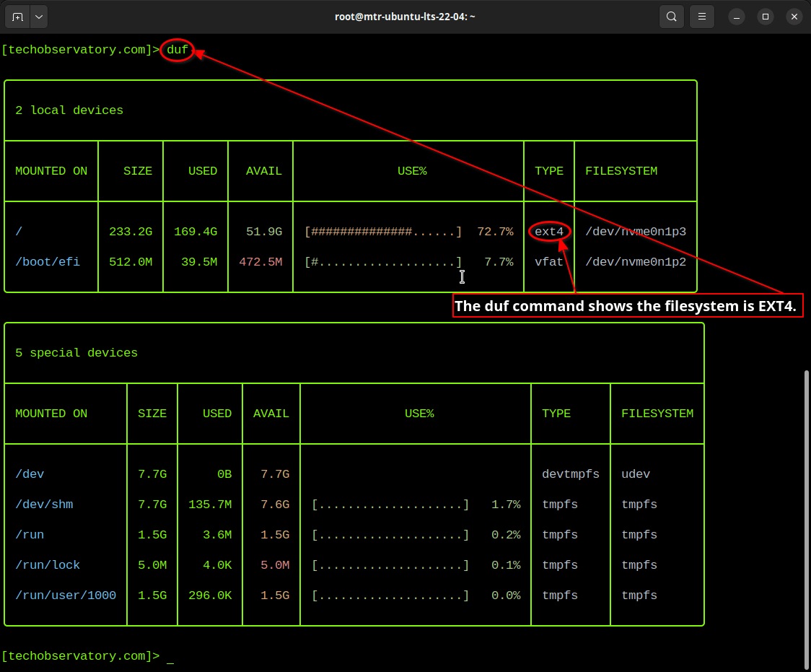Screen dimensions: 811x672
Task: Click the special devices TYPE column header
Action: coord(556,414)
